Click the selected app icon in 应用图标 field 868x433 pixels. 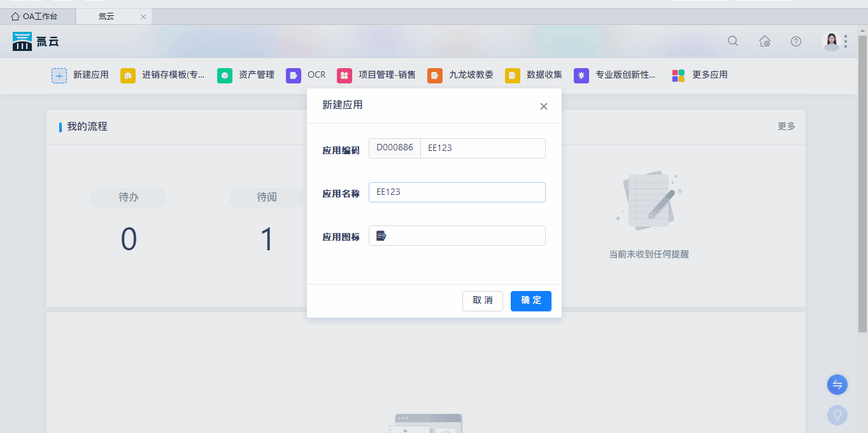pyautogui.click(x=381, y=236)
